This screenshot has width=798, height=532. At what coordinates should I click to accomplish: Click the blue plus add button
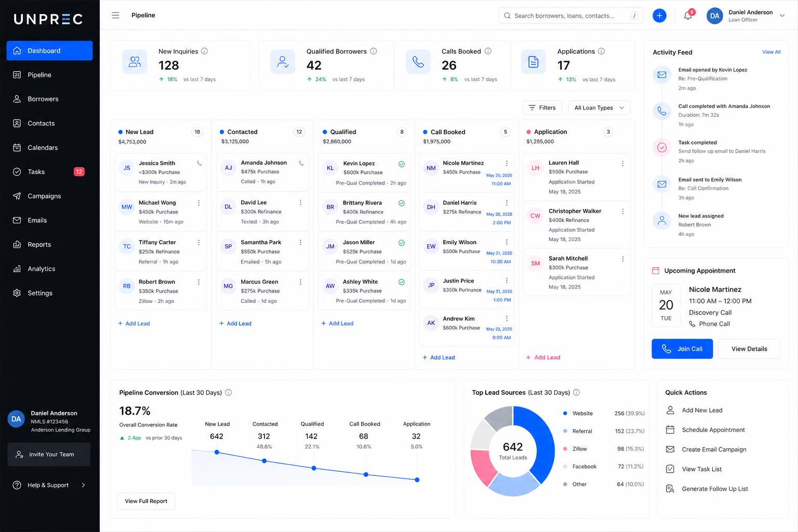click(x=659, y=16)
